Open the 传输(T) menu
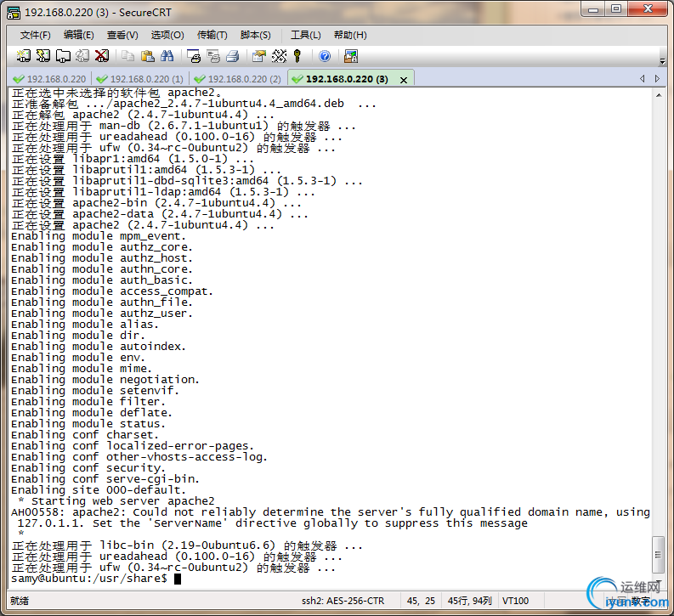Screen dimensions: 674x616 pos(212,35)
